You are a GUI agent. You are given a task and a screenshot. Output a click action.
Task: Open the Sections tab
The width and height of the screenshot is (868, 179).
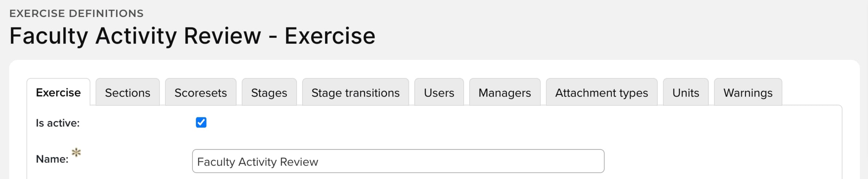(x=127, y=92)
